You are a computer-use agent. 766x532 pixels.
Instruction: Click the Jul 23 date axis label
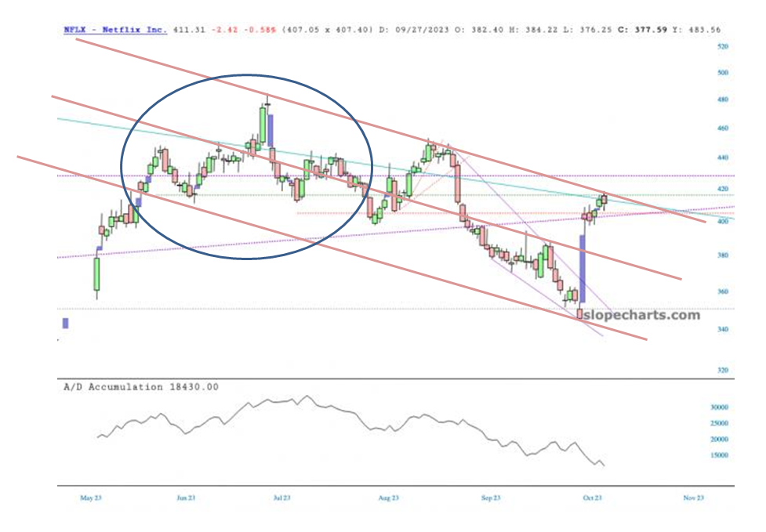click(x=282, y=498)
